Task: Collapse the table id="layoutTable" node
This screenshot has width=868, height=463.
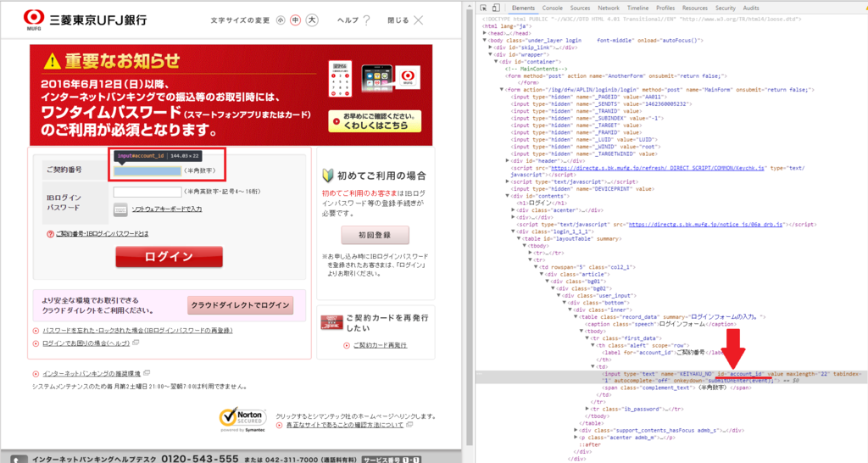Action: (x=520, y=238)
